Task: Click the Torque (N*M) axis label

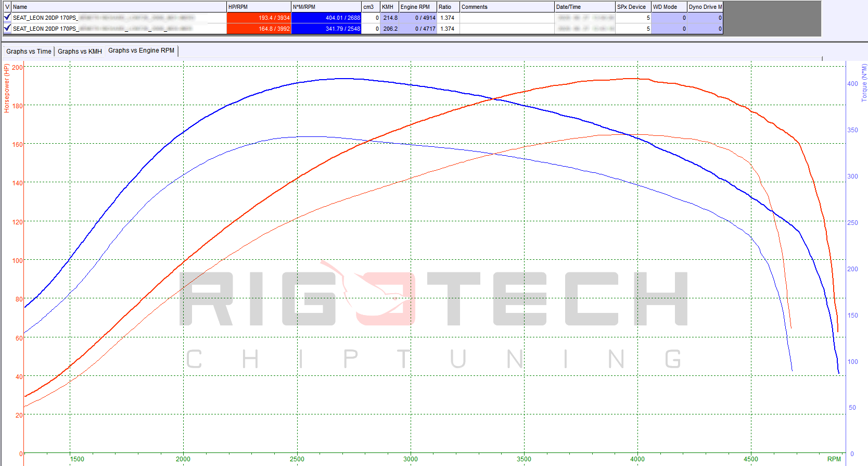Action: 864,82
